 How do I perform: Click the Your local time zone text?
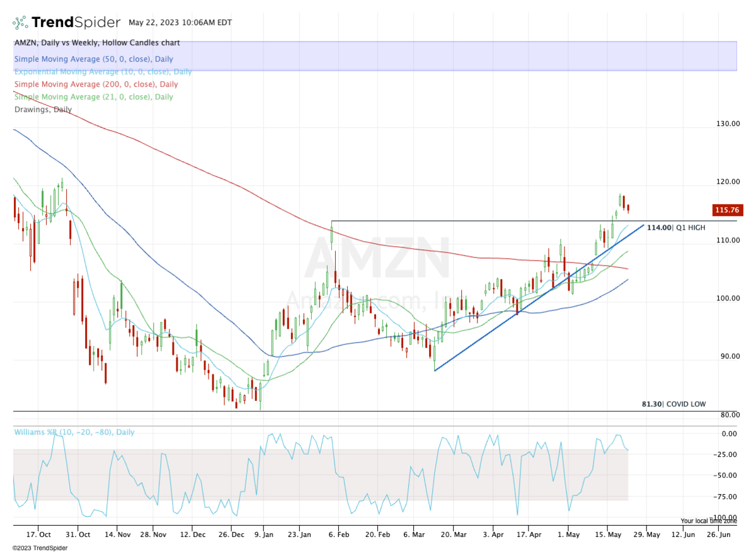[708, 521]
